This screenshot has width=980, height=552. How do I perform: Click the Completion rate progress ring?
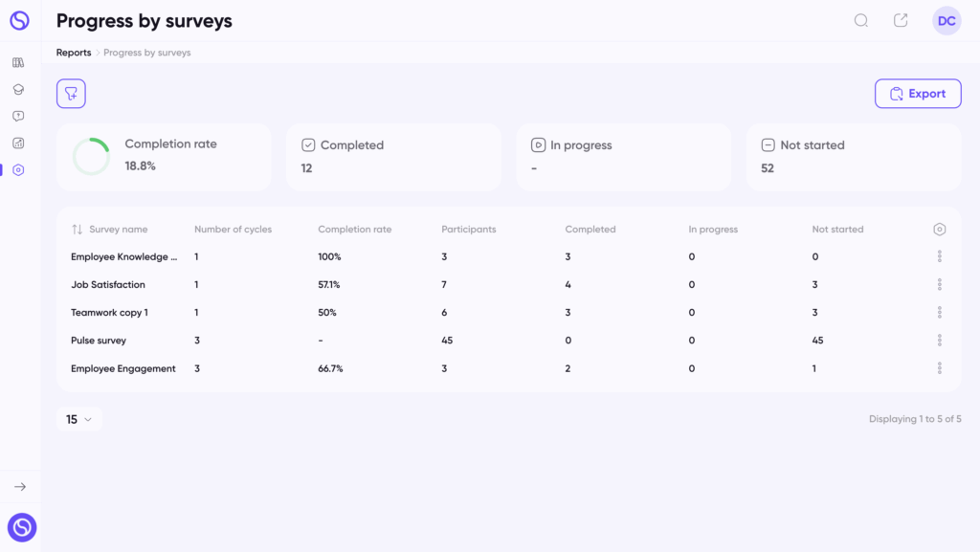pos(91,156)
